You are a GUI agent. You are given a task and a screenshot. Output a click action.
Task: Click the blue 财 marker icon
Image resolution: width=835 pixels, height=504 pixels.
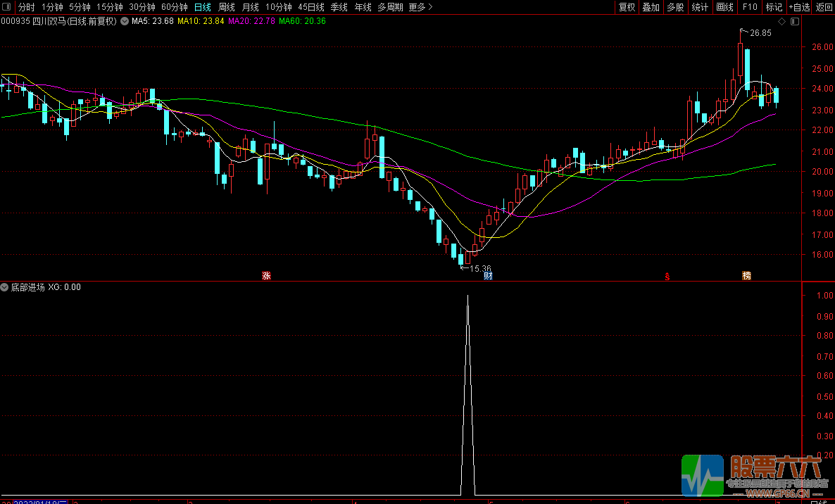[488, 275]
